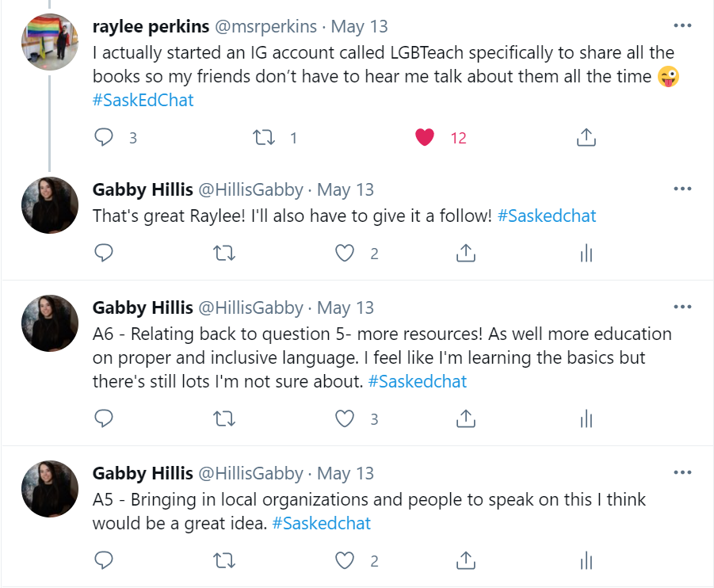Open raylee perkins' rainbow flag avatar

pos(50,42)
